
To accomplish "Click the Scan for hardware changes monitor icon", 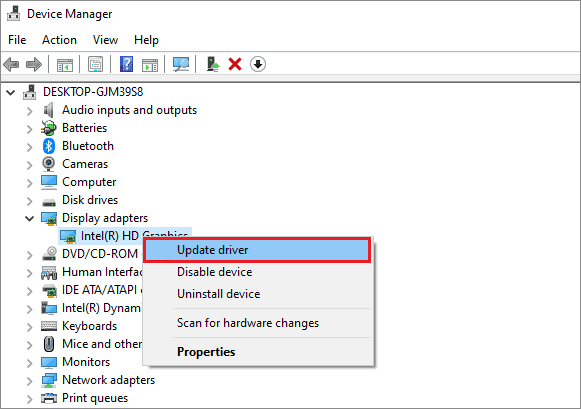I will click(x=181, y=64).
